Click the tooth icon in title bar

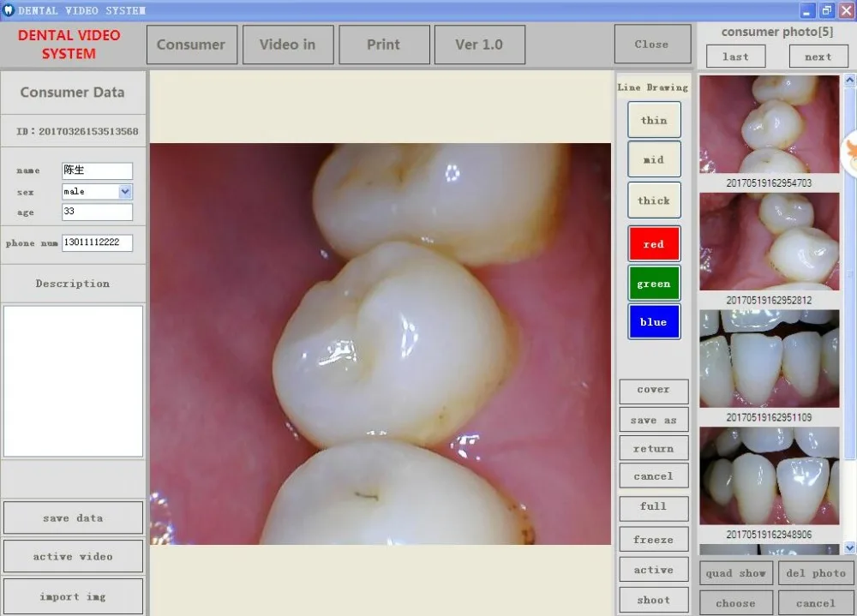point(9,9)
